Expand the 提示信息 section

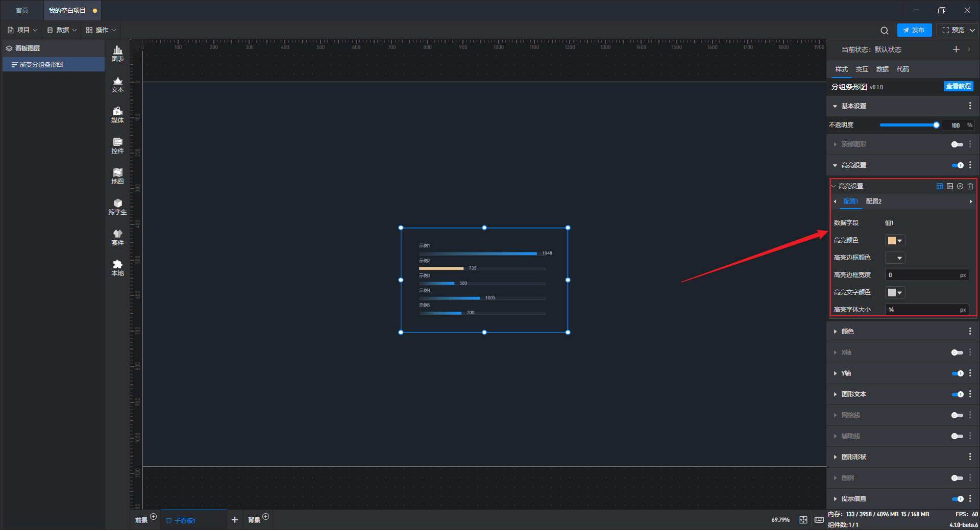click(835, 499)
